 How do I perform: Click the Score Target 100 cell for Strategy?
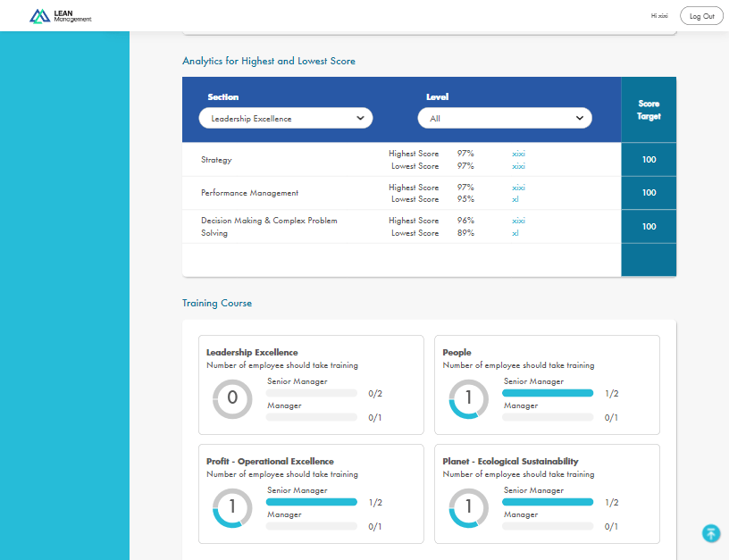pyautogui.click(x=649, y=159)
